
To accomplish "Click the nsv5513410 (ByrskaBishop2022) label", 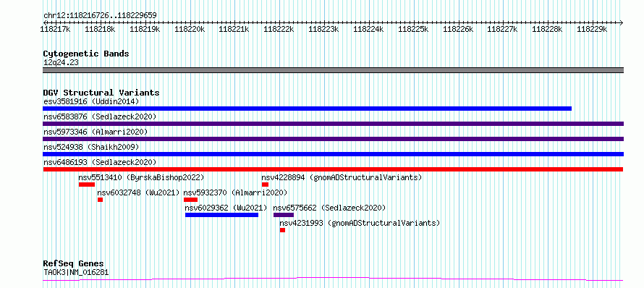I will click(x=141, y=177).
